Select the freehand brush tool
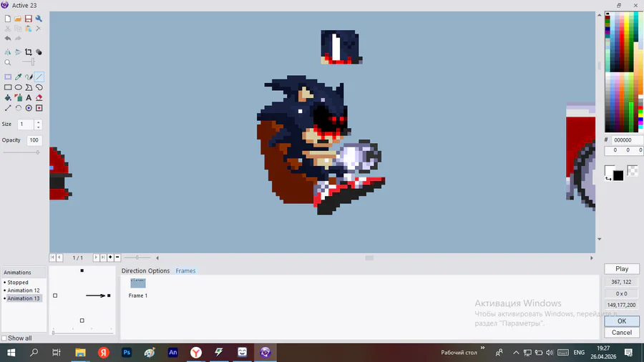The image size is (644, 362). [29, 77]
